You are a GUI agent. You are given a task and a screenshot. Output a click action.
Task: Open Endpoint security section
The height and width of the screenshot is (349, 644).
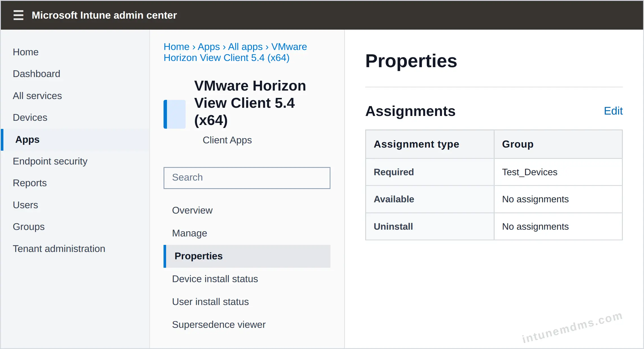point(50,161)
